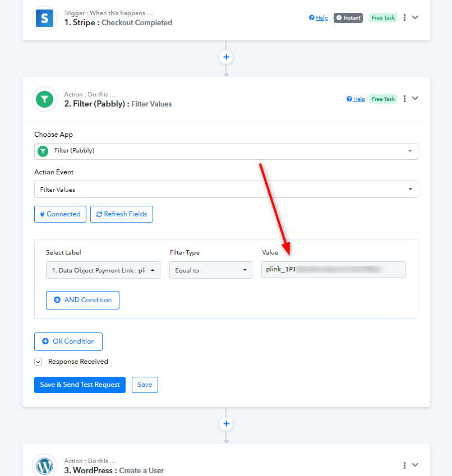Click Free Task badge on Stripe step
Screen dimensions: 452x476
(x=383, y=17)
